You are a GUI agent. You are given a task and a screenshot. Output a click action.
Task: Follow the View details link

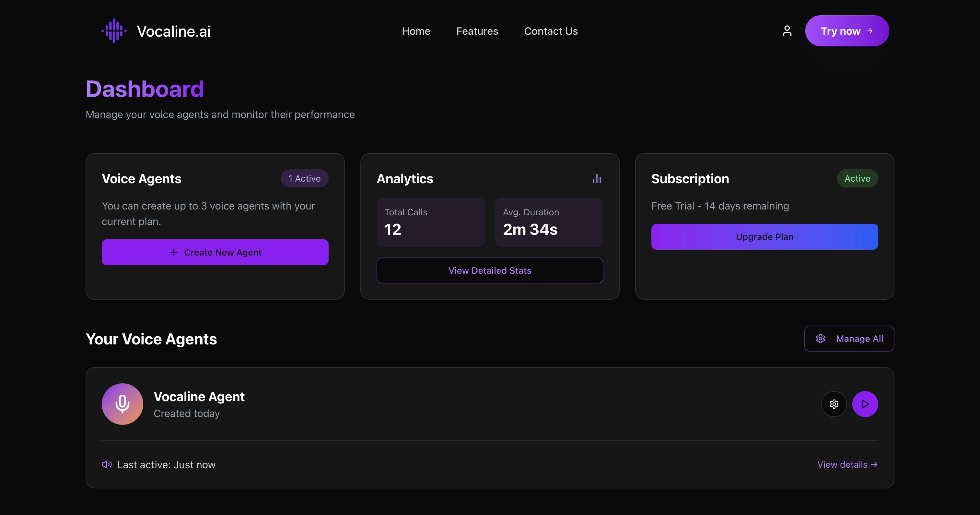click(847, 464)
